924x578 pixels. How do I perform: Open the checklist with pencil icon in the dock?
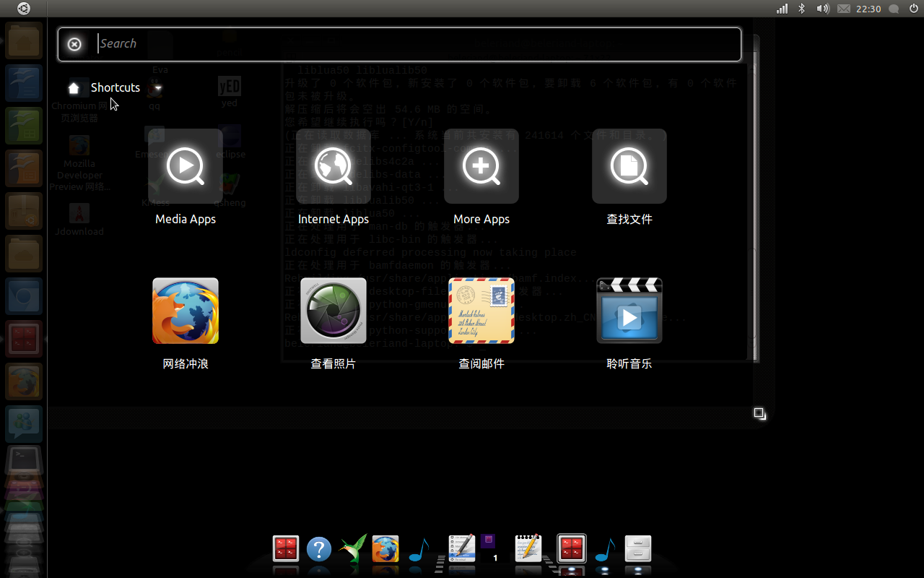461,548
